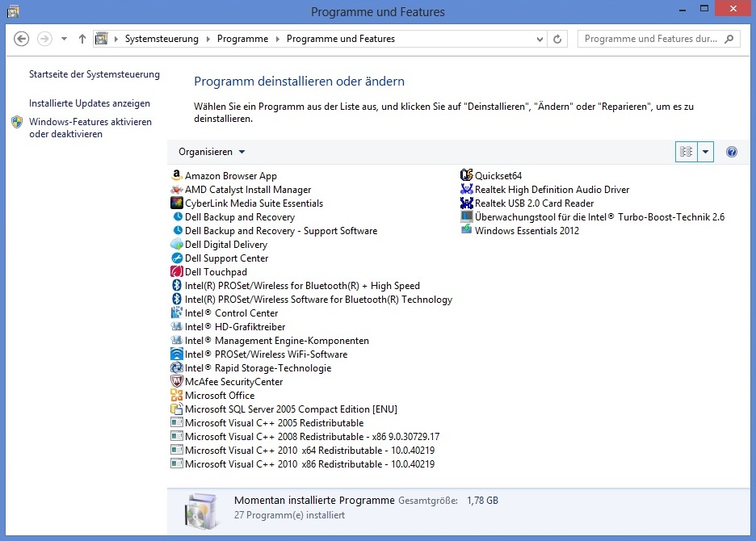Open the address bar history dropdown
The image size is (756, 541).
(x=540, y=39)
